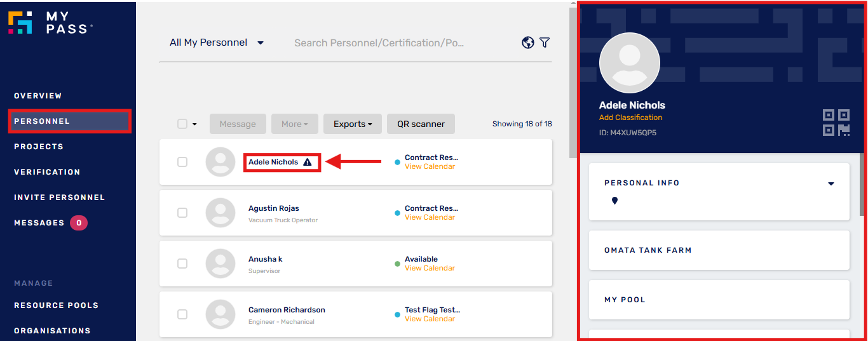Click the personnel list scrollbar
This screenshot has width=868, height=341.
[573, 83]
